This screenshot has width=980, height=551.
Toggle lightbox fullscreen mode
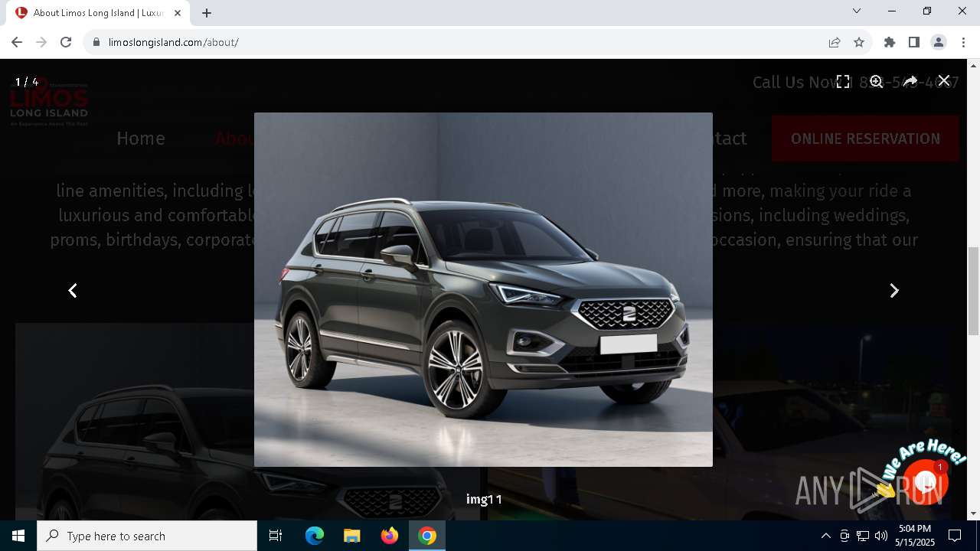click(x=843, y=82)
